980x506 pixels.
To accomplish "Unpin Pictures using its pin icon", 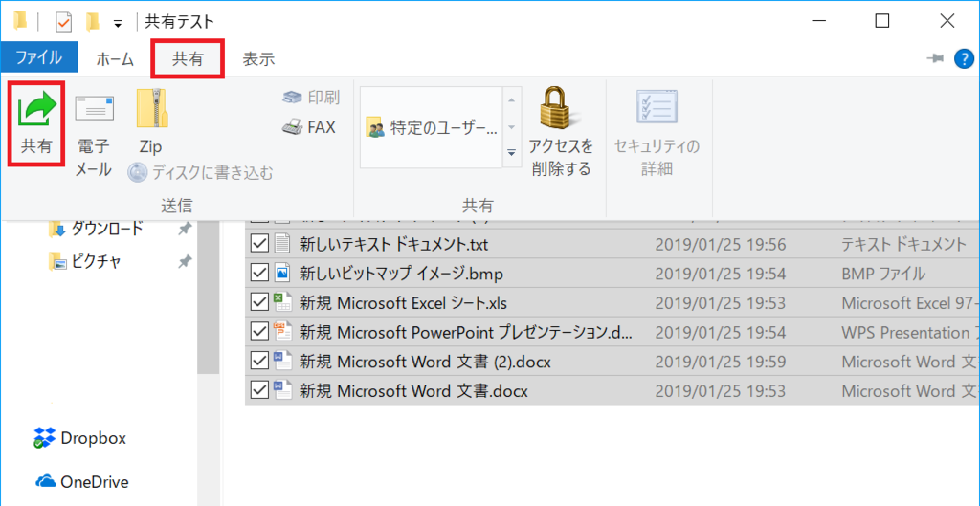I will click(x=185, y=262).
